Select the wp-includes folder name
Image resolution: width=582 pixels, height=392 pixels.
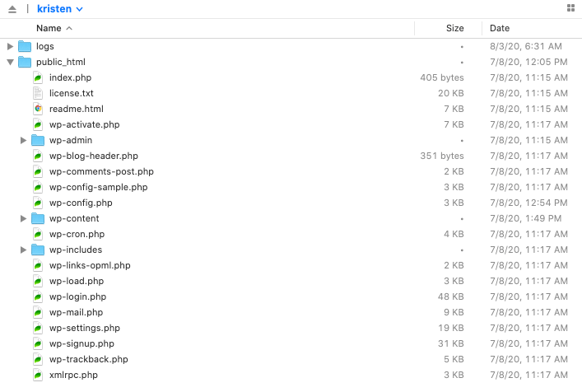click(x=76, y=250)
